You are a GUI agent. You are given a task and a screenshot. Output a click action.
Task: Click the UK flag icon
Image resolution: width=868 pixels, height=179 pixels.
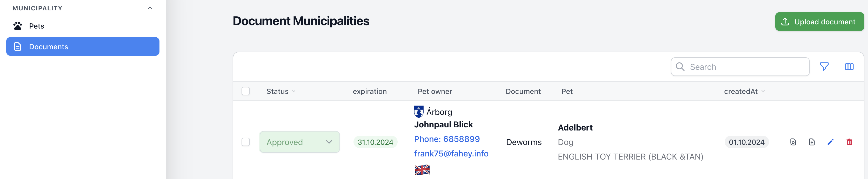[x=422, y=170]
